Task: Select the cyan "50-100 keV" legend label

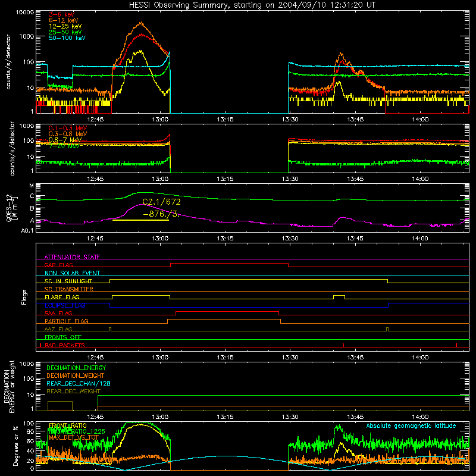Action: pos(67,38)
